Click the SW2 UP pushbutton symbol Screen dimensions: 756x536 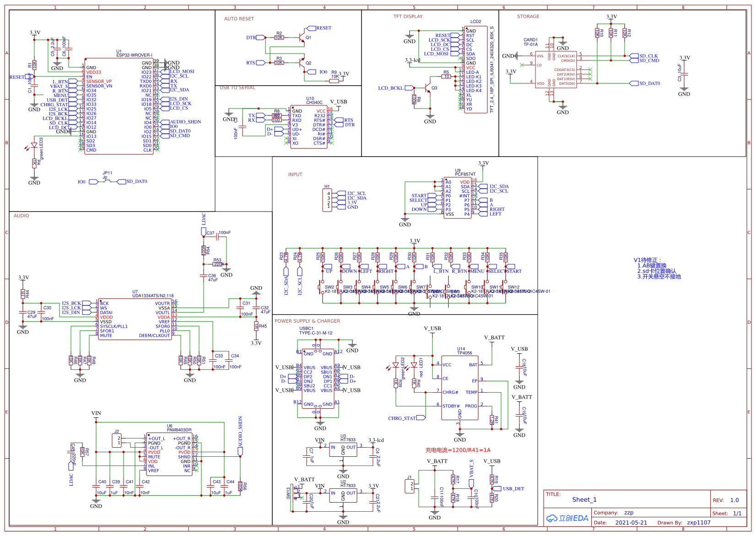[x=322, y=287]
